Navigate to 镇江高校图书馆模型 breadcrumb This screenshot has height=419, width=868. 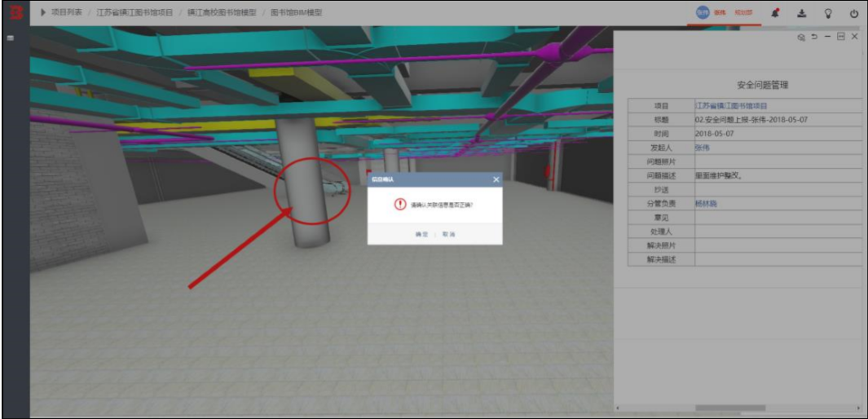[222, 12]
